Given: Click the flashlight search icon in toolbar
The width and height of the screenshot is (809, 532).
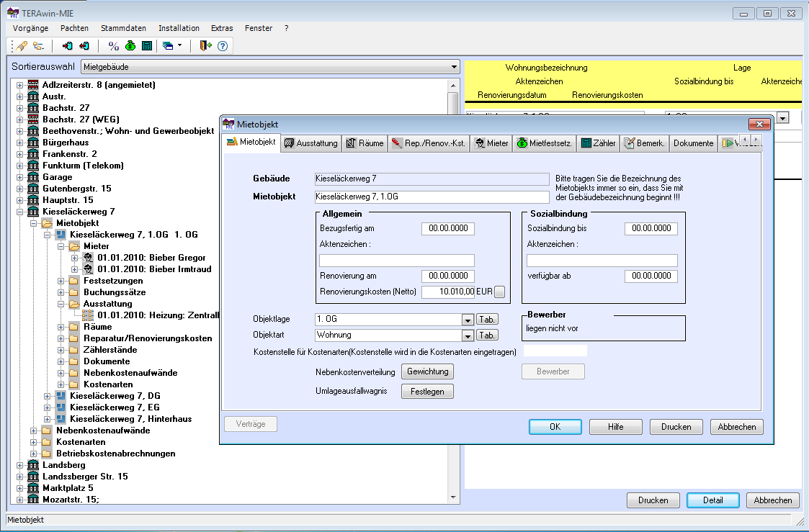Looking at the screenshot, I should [22, 46].
